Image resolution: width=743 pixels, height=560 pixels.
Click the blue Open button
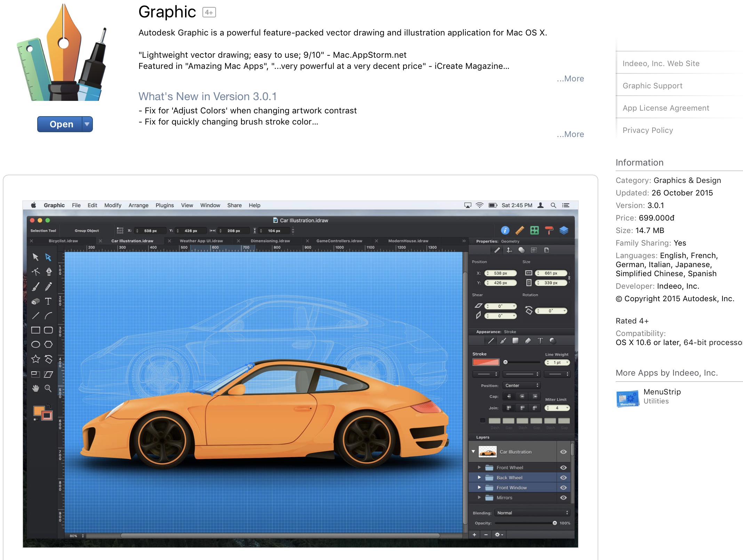(x=60, y=124)
